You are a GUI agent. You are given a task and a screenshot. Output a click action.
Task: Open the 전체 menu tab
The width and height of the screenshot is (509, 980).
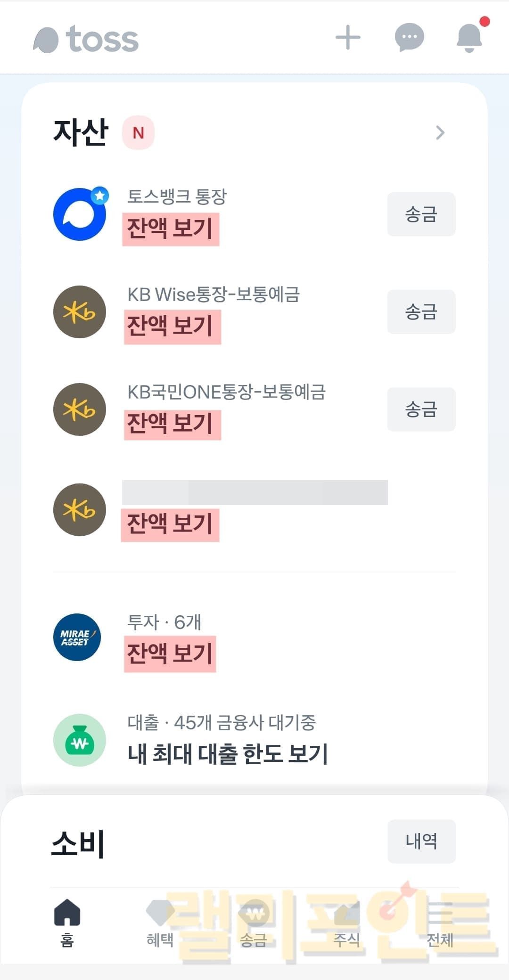pos(440,923)
